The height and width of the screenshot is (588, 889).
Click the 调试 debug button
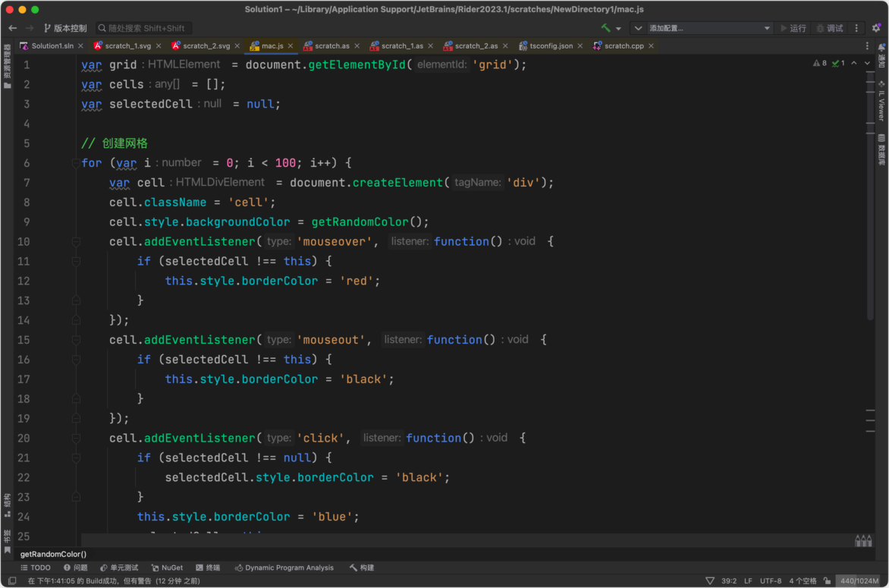[830, 28]
